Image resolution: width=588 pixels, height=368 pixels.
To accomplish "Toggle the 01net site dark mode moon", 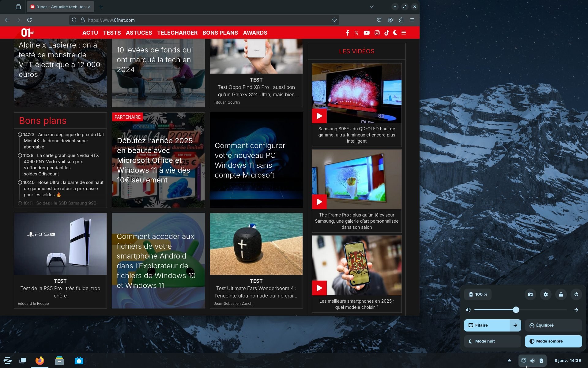I will click(x=395, y=33).
